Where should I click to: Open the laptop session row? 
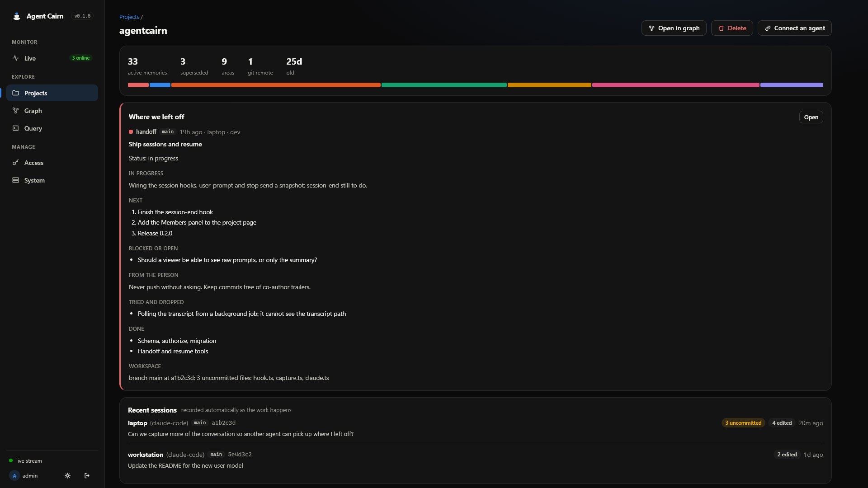[475, 428]
